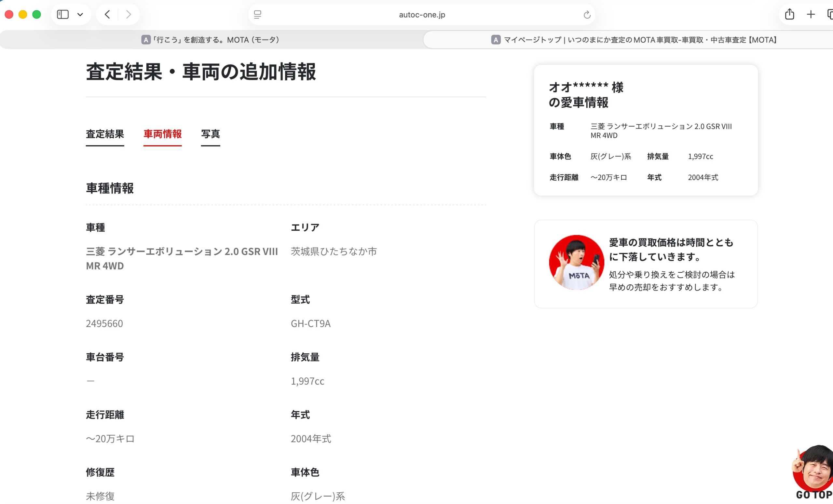Select the 査定番号 value 2495660
Viewport: 833px width, 504px height.
click(104, 323)
